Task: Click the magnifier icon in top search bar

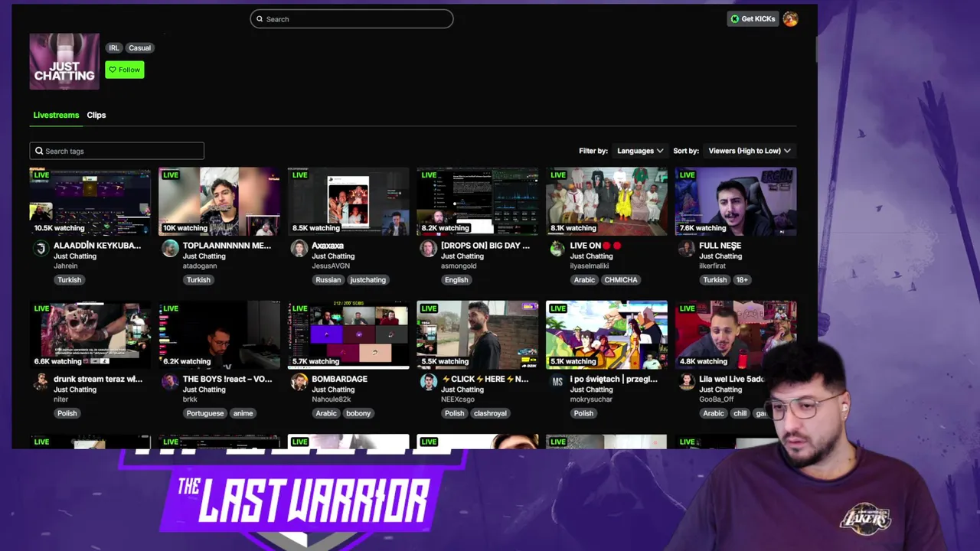Action: [x=260, y=19]
